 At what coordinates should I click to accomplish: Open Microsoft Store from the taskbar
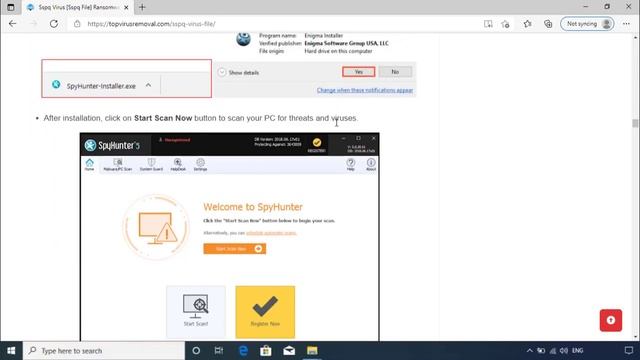tap(266, 351)
